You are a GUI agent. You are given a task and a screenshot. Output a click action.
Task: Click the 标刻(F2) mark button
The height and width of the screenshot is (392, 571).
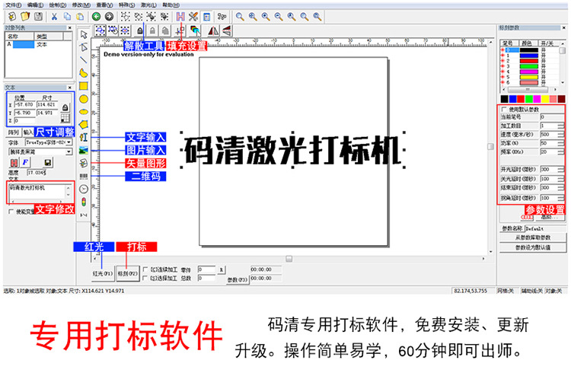click(127, 273)
